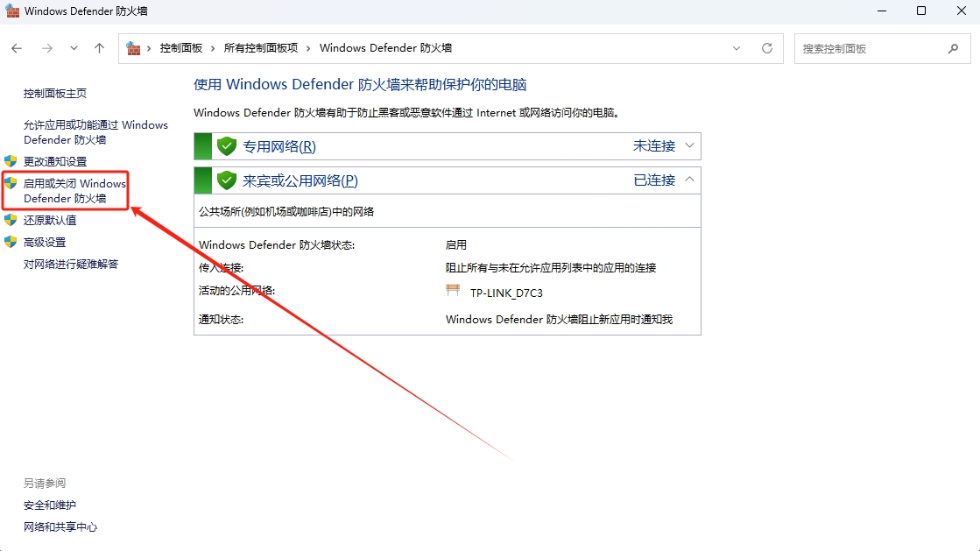The height and width of the screenshot is (551, 980).
Task: Click the magnifier search icon
Action: coord(953,48)
